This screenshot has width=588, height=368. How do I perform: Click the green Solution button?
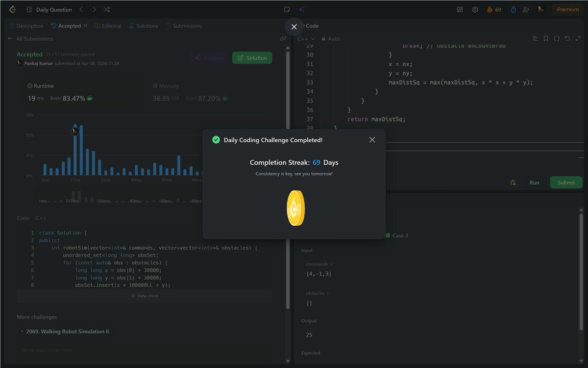[x=252, y=58]
